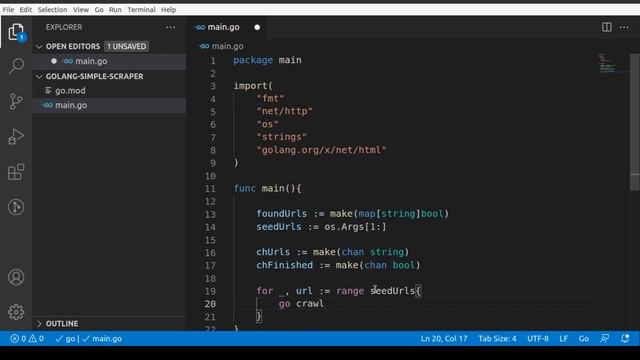Click "go crawl" on line 20
This screenshot has width=640, height=360.
tap(301, 304)
